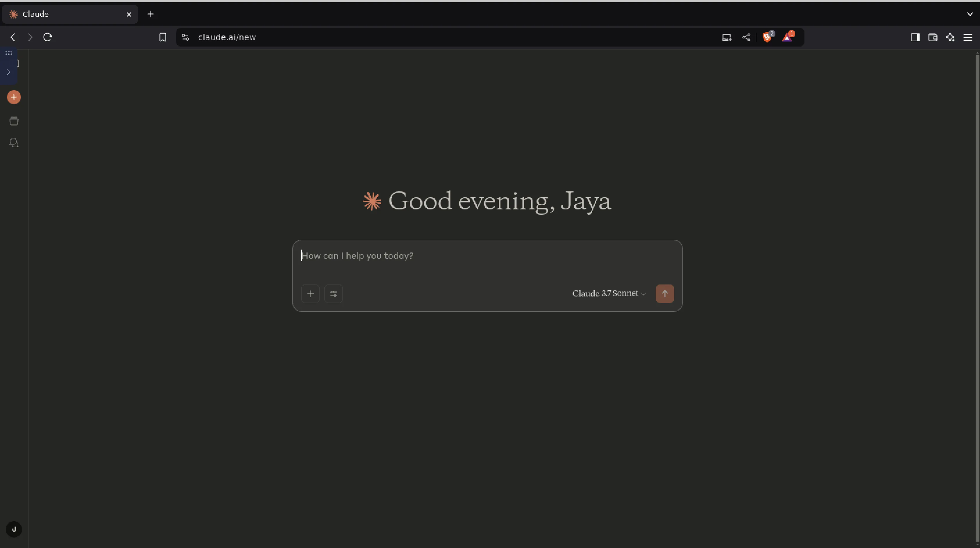This screenshot has height=548, width=980.
Task: Open the browser hamburger menu
Action: point(968,37)
